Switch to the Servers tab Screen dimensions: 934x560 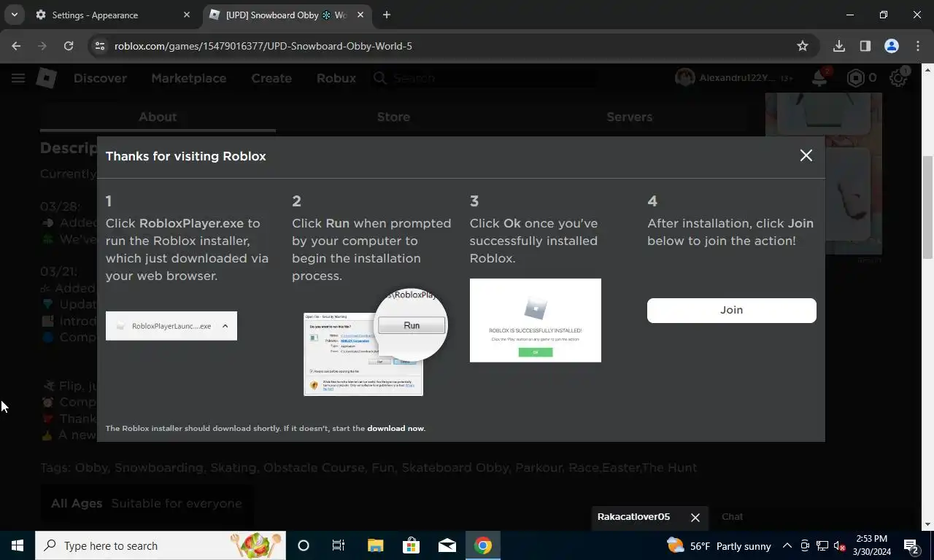coord(629,117)
